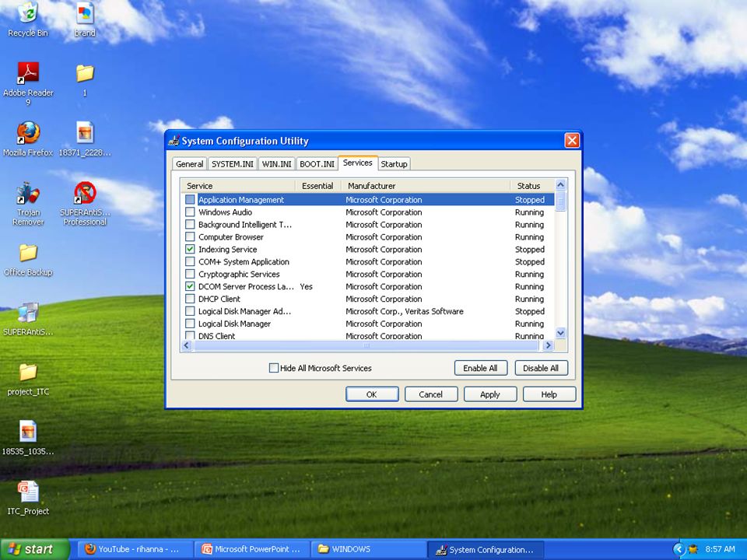Enable Cryptographic Services checkbox
The height and width of the screenshot is (560, 747).
tap(190, 274)
